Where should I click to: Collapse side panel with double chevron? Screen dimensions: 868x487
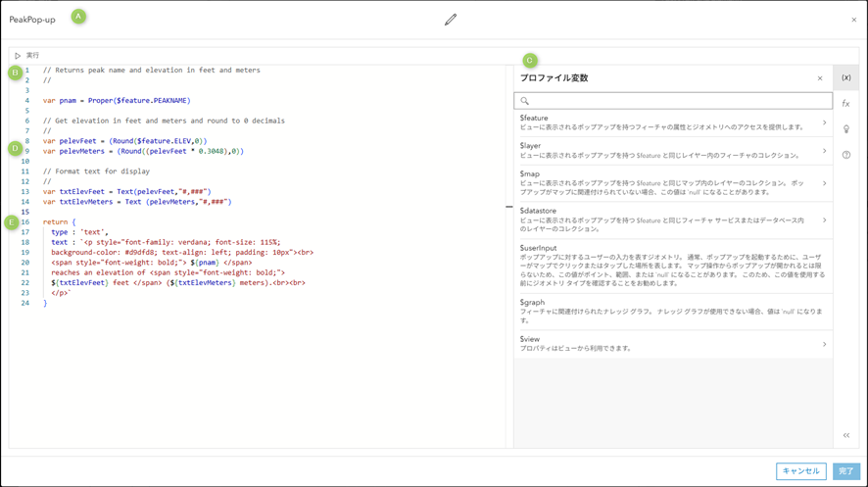[845, 435]
